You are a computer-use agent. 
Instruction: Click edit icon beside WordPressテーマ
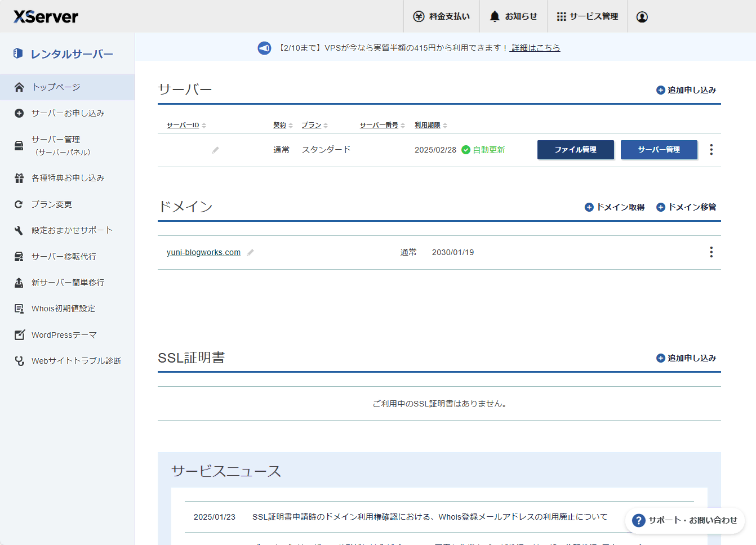tap(19, 335)
